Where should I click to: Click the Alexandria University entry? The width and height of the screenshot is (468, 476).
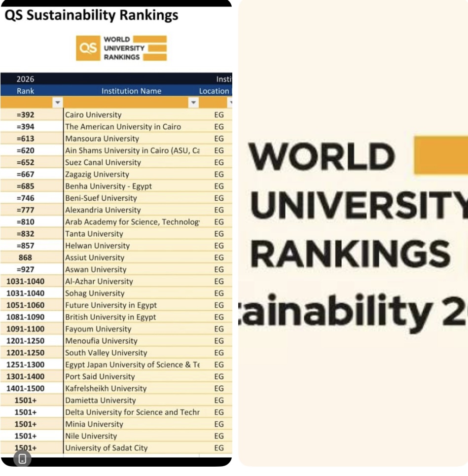(103, 210)
